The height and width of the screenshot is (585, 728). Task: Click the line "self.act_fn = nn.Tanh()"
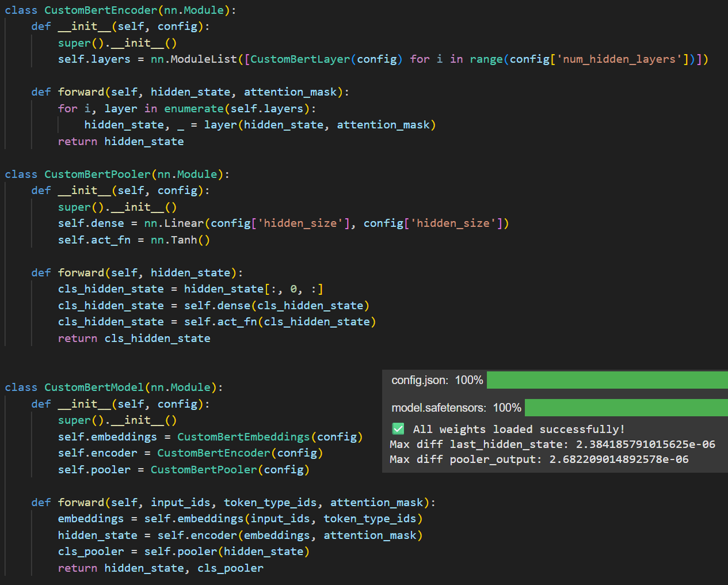pyautogui.click(x=134, y=240)
